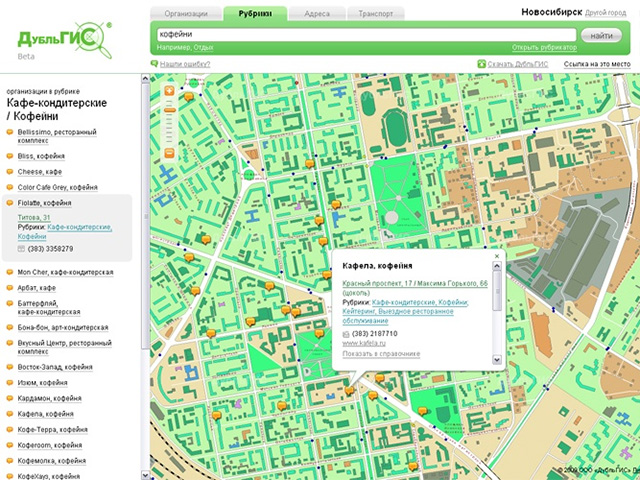
Task: Click orange cafe marker near top zoom control
Action: coord(189,97)
